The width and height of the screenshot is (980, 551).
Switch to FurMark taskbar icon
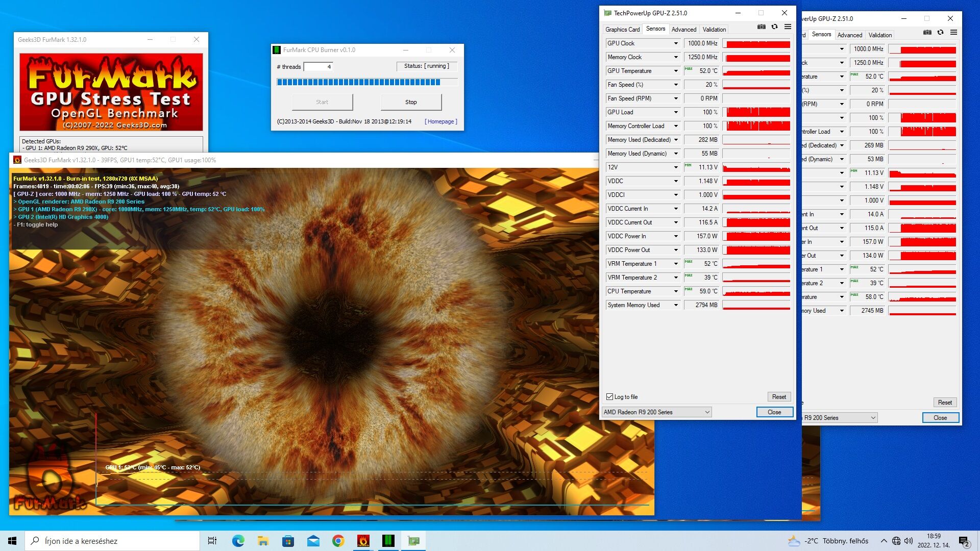(363, 541)
